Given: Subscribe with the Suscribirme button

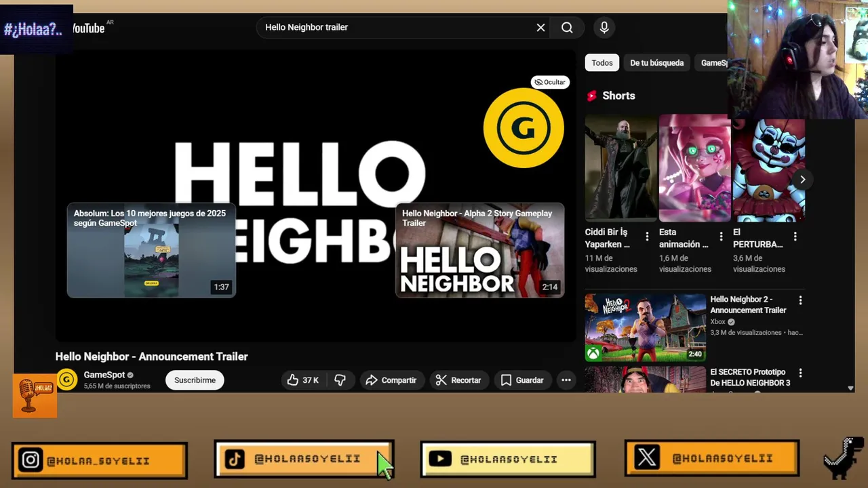Looking at the screenshot, I should point(195,380).
